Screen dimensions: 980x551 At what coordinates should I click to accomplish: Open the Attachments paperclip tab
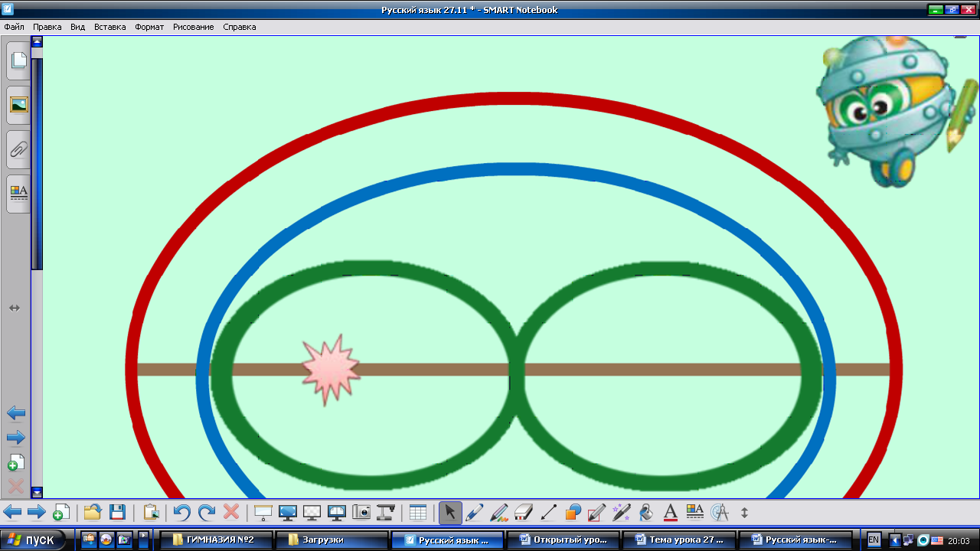(18, 149)
